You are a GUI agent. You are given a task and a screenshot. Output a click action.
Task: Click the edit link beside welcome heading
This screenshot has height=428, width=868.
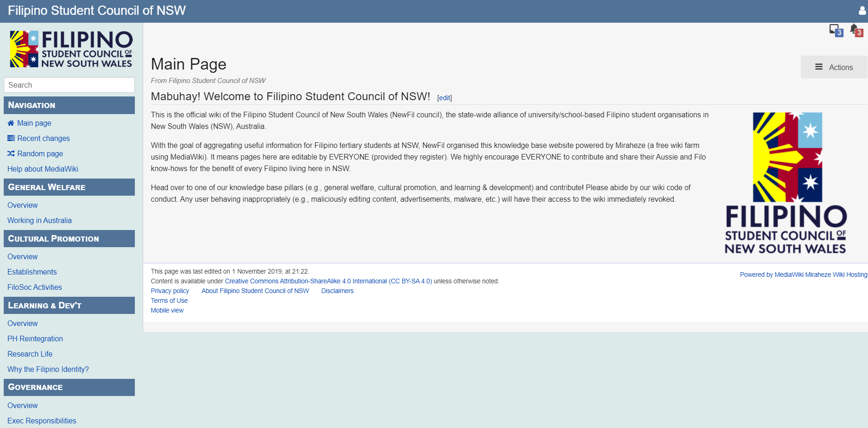444,98
